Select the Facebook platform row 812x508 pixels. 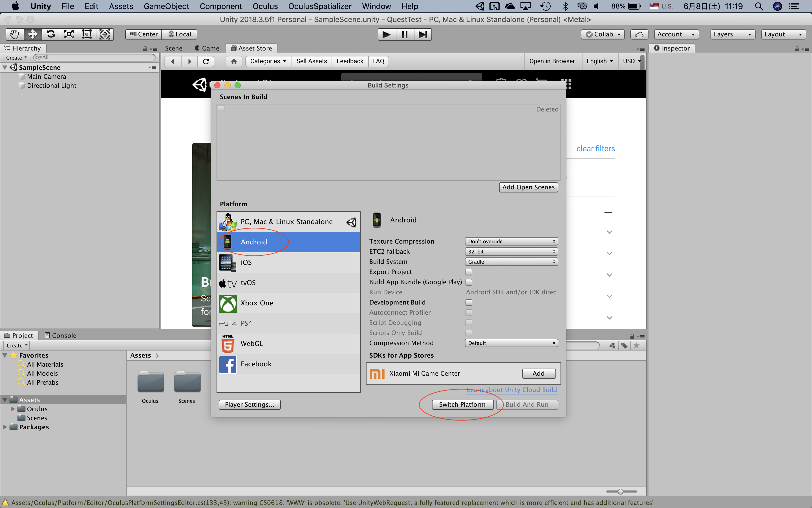(288, 364)
